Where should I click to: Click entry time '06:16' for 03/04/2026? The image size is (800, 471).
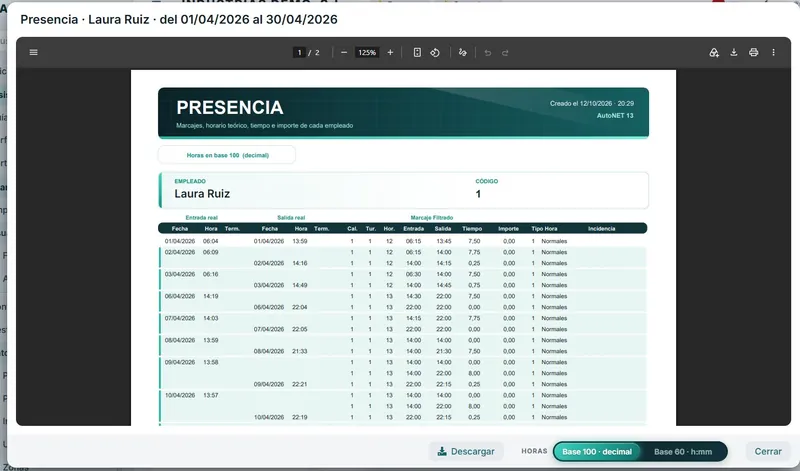coord(211,274)
